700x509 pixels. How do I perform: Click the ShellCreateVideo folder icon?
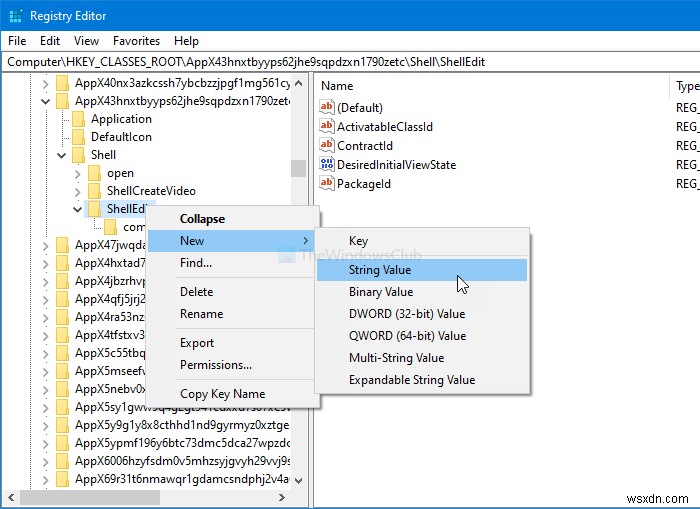click(x=94, y=191)
